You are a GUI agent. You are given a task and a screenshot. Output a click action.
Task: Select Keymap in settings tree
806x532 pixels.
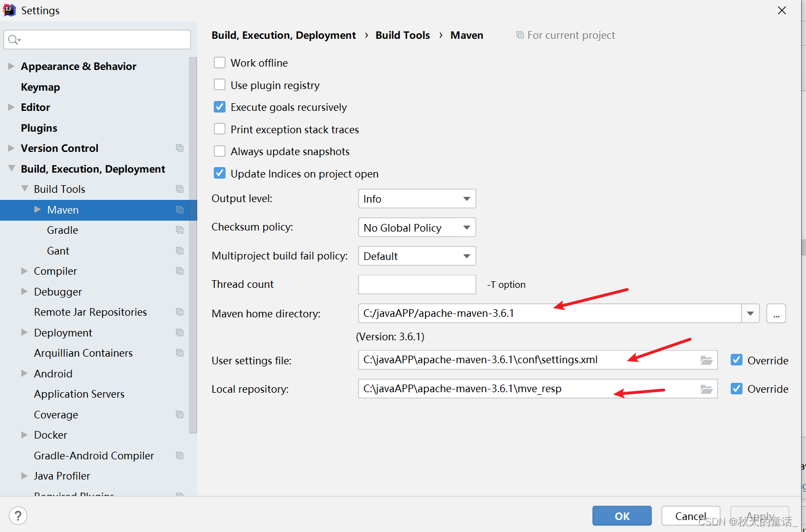(x=40, y=87)
